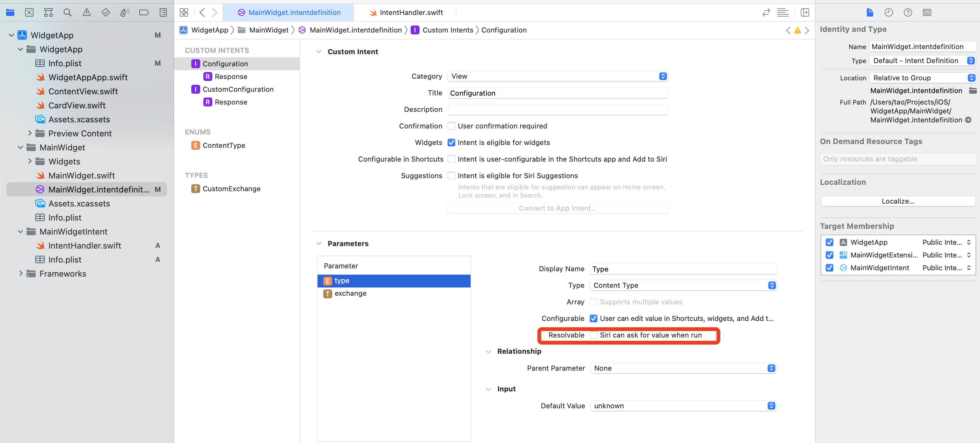Image resolution: width=980 pixels, height=443 pixels.
Task: Open the Find navigator magnifier icon
Action: pyautogui.click(x=68, y=12)
